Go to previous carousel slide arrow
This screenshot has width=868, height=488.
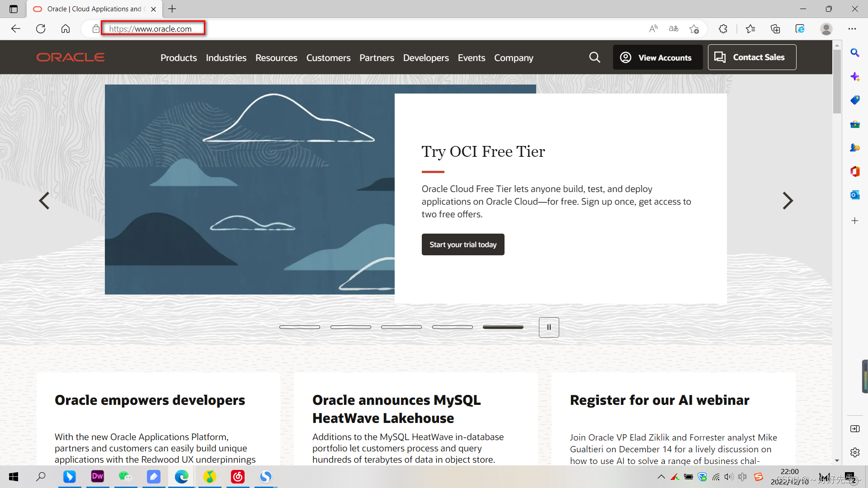point(44,201)
